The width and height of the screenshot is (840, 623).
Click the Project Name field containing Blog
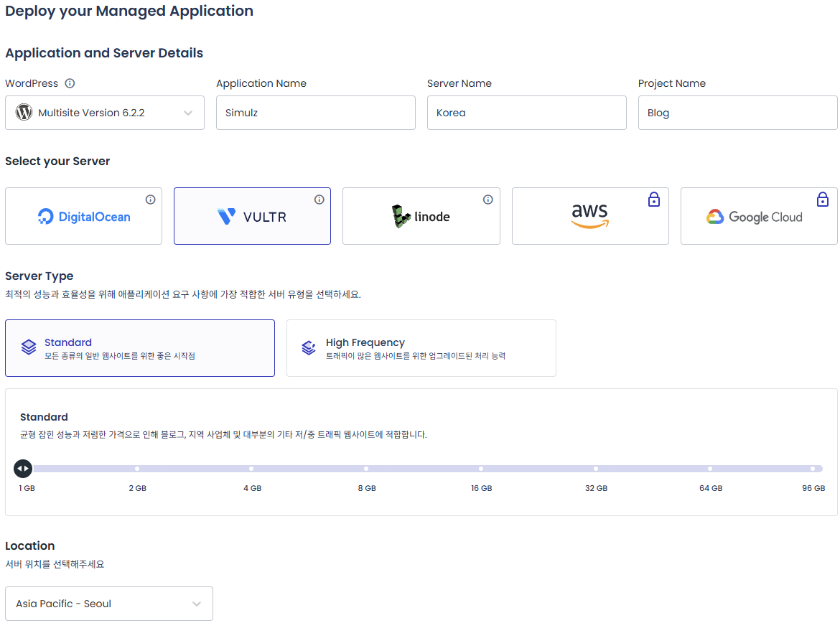point(737,113)
